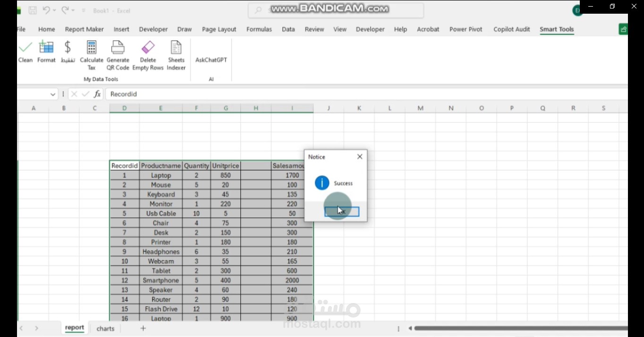Expand the Redo dropdown arrow

point(73,10)
